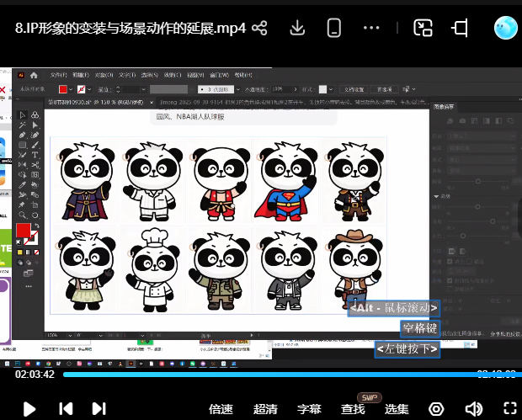Open the 文件 (File) menu in Illustrator

(58, 75)
